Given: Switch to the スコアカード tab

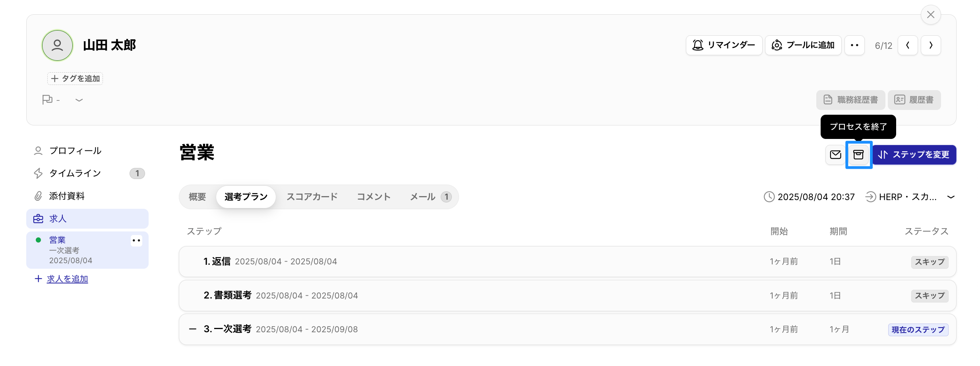Looking at the screenshot, I should click(x=312, y=196).
